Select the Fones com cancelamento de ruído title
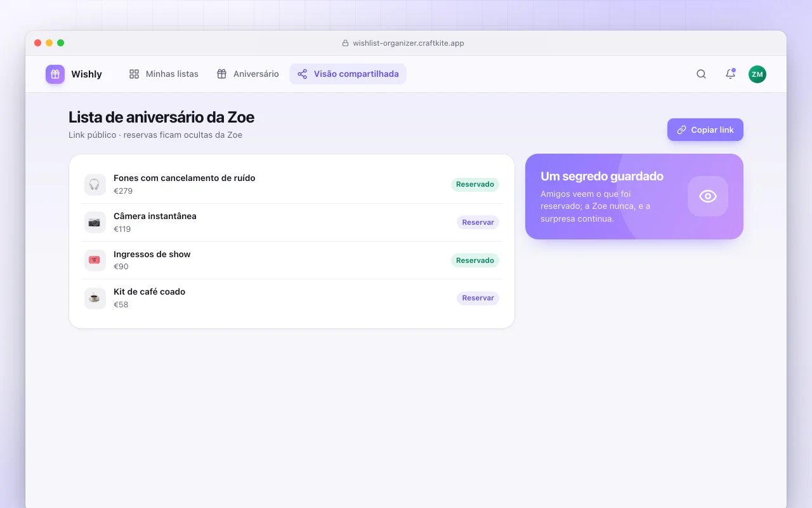 185,178
